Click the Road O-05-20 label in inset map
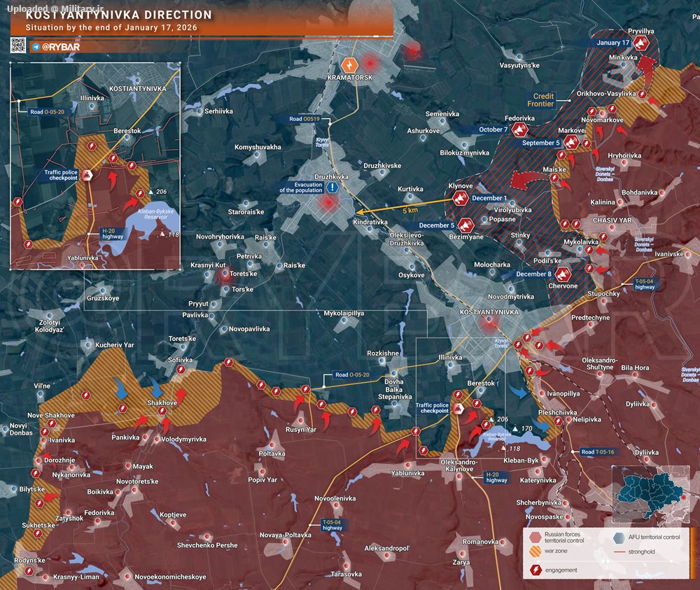 [x=47, y=111]
